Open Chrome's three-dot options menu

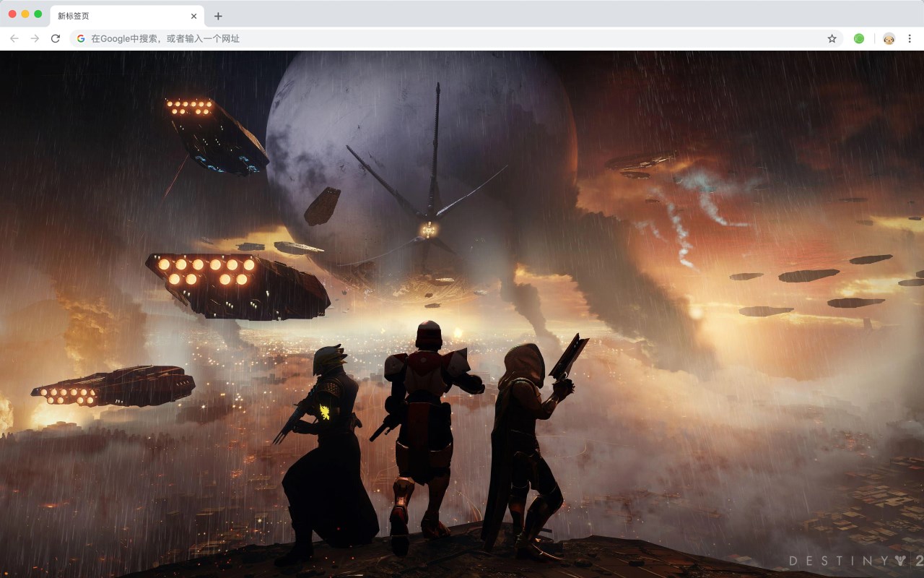[x=910, y=38]
